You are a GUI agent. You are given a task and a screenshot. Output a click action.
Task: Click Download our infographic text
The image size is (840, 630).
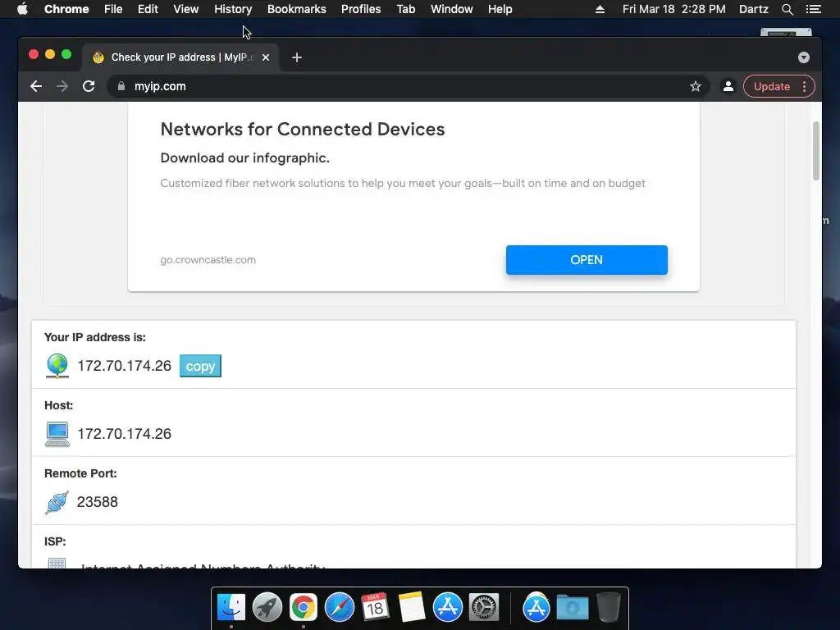point(244,158)
